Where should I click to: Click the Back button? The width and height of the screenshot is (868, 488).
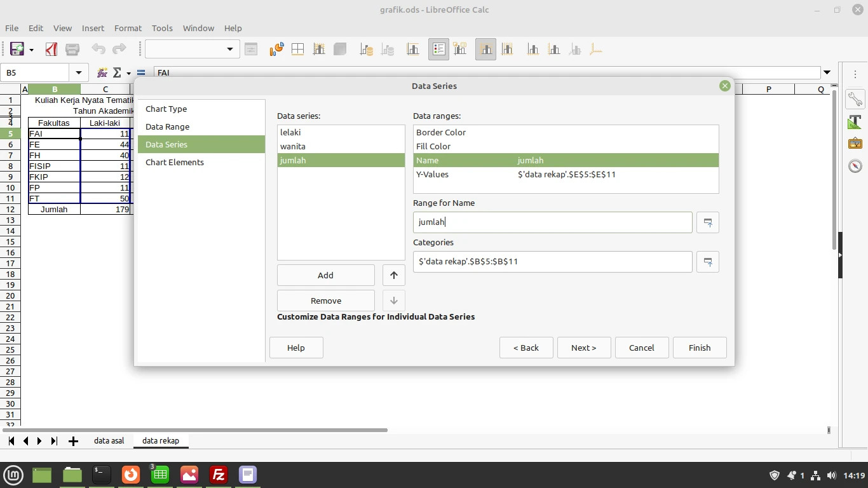coord(526,348)
